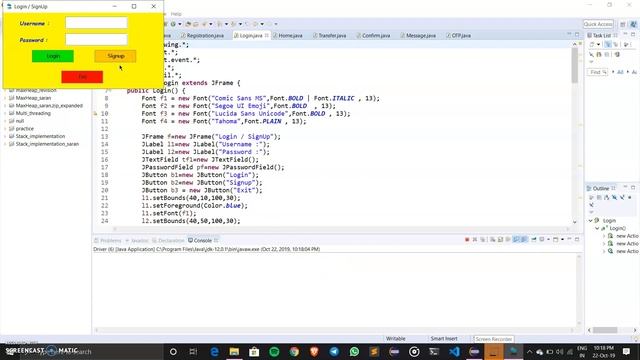Click the red Exit button
The height and width of the screenshot is (360, 640).
[82, 77]
